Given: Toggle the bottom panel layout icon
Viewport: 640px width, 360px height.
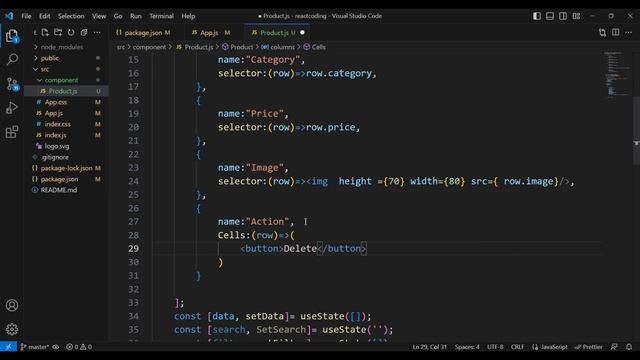Looking at the screenshot, I should (x=550, y=16).
